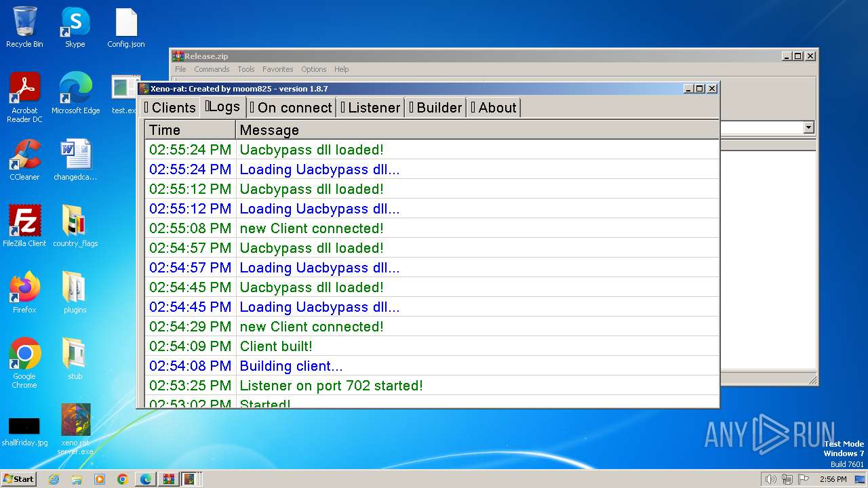Open Acrobat Reader DC shortcut
The width and height of the screenshot is (868, 488).
tap(24, 98)
